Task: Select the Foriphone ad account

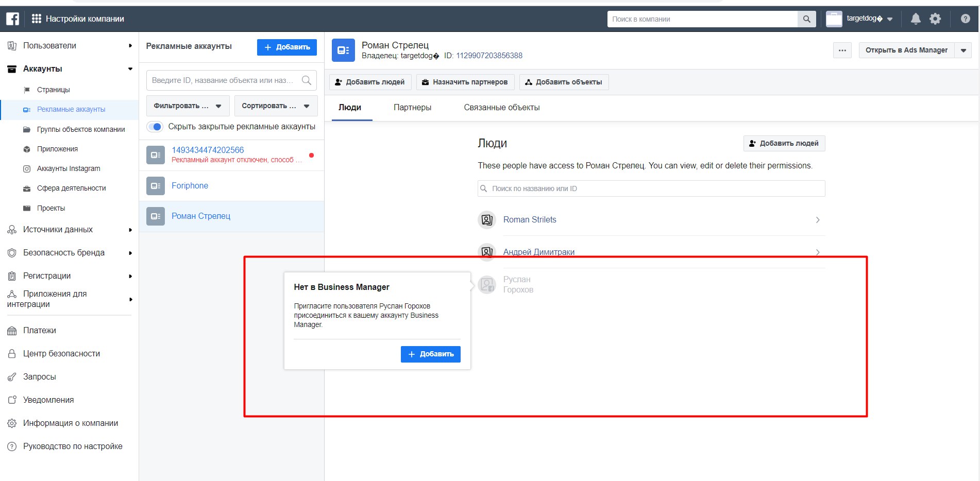Action: click(231, 186)
